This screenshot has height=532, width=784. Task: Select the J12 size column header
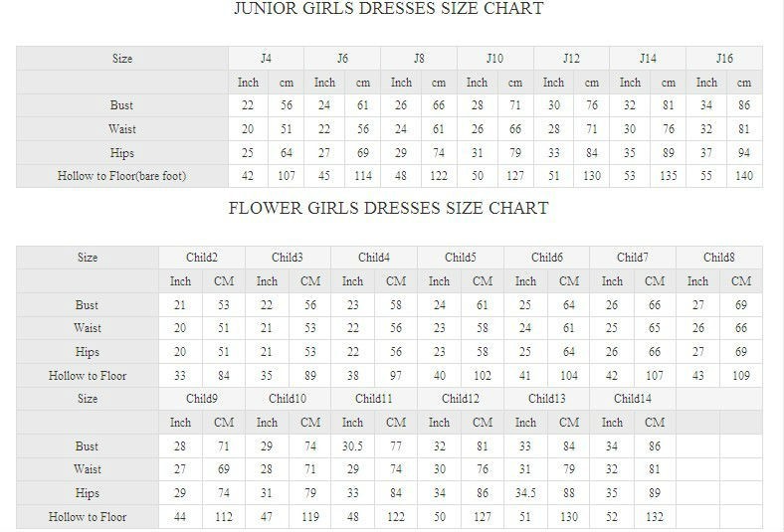tap(571, 59)
